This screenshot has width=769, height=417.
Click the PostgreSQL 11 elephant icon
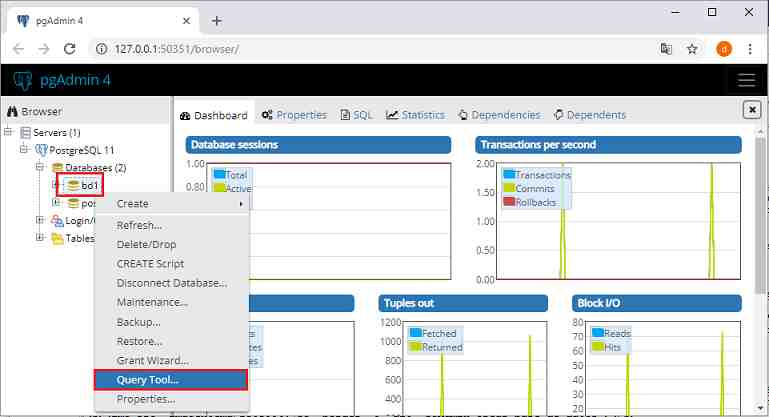(41, 150)
